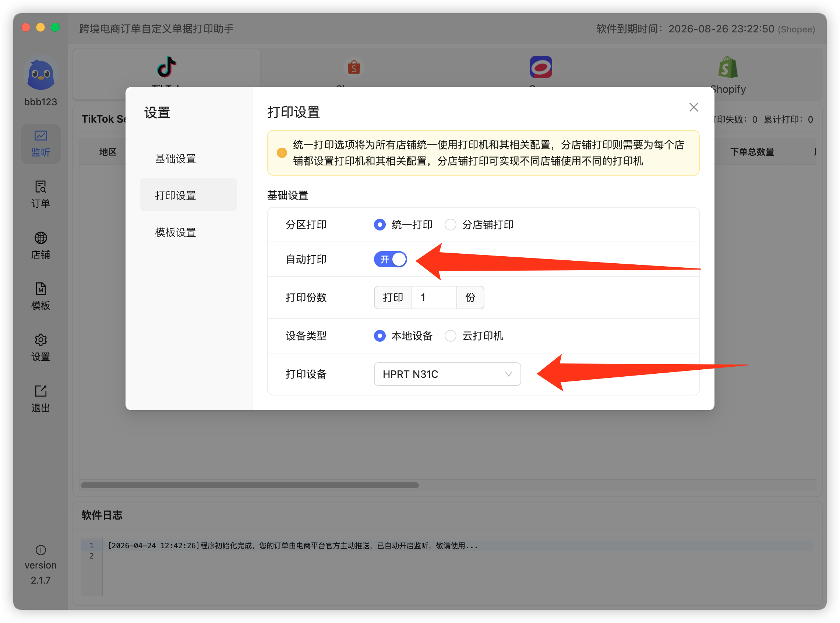
Task: Click the first log line text
Action: (293, 546)
